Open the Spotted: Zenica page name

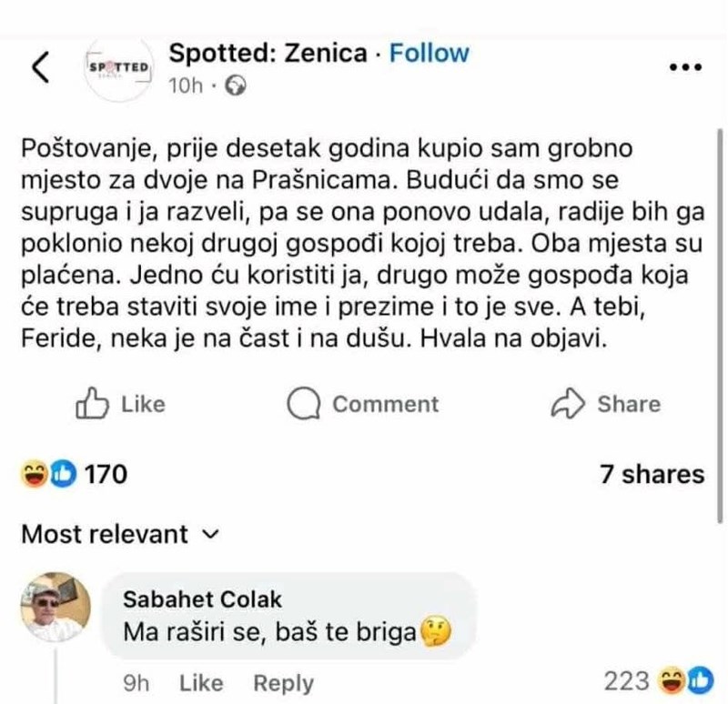[268, 53]
